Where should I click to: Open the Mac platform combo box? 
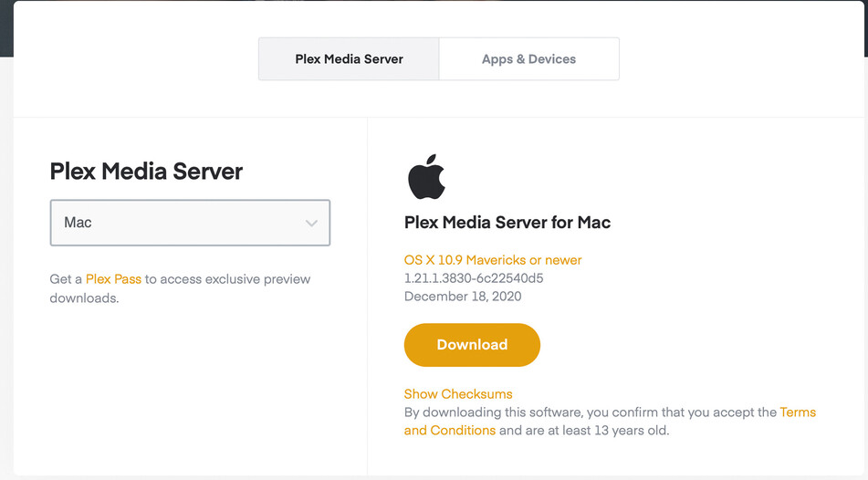tap(190, 224)
